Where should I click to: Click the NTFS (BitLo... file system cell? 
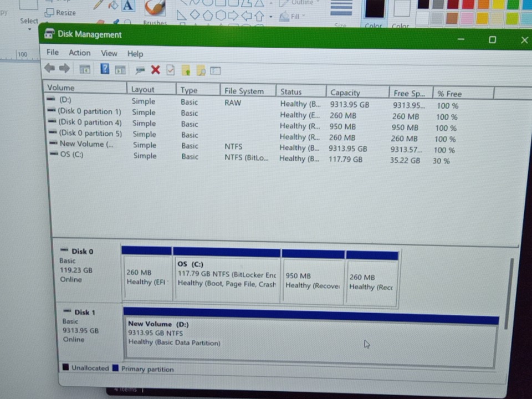(246, 157)
